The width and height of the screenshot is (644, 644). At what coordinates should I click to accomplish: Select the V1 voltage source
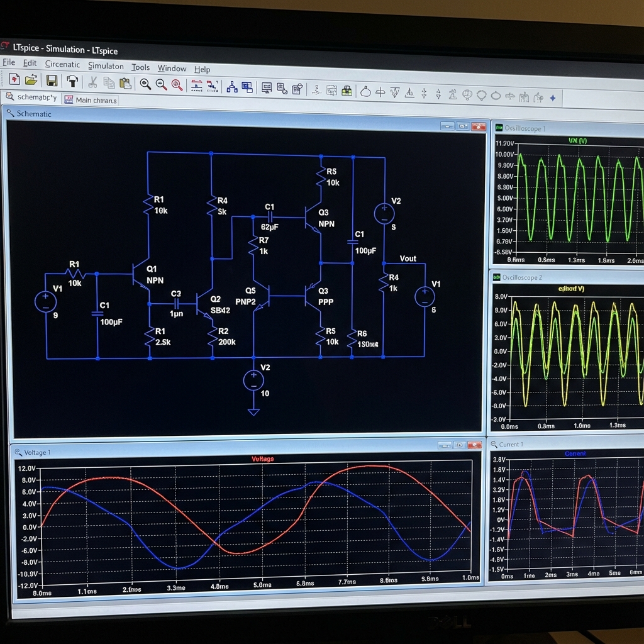click(x=46, y=301)
